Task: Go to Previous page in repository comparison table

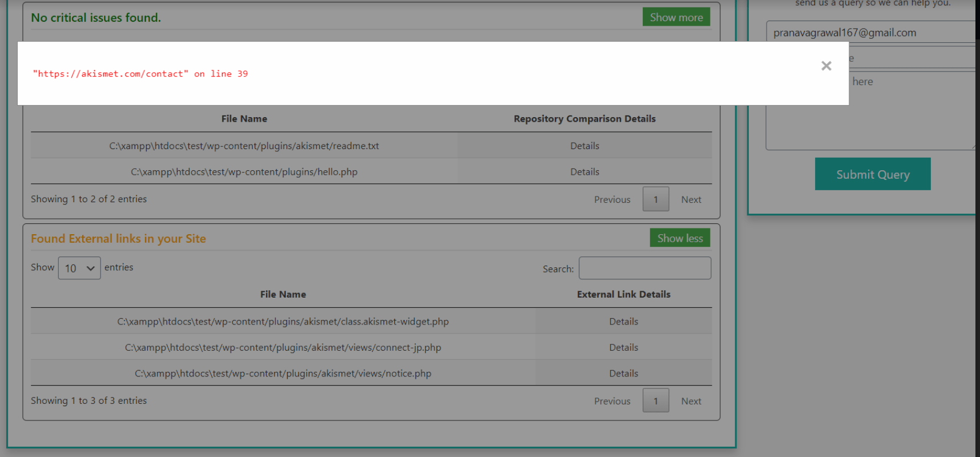Action: click(x=612, y=199)
